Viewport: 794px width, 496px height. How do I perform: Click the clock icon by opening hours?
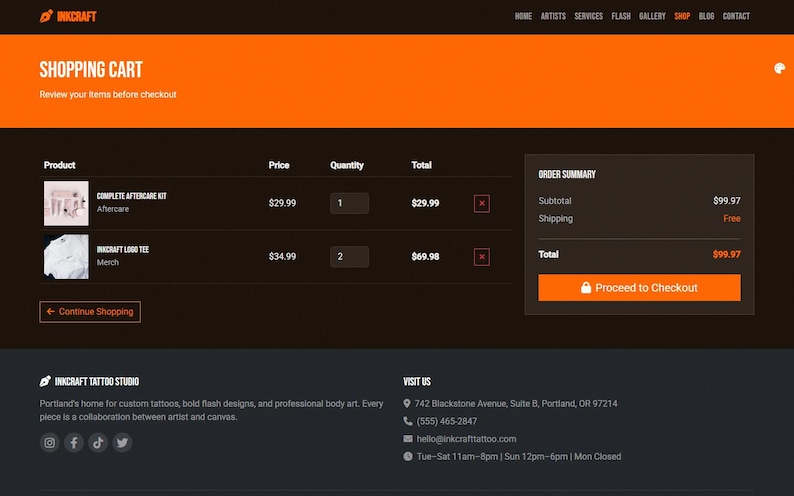coord(408,457)
